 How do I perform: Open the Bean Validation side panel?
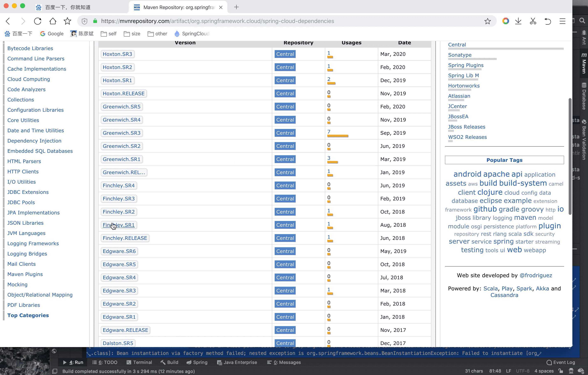point(584,140)
